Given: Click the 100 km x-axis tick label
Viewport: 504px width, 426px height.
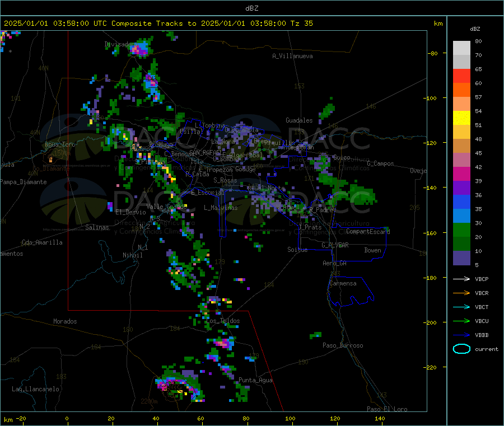Looking at the screenshot, I should point(290,419).
